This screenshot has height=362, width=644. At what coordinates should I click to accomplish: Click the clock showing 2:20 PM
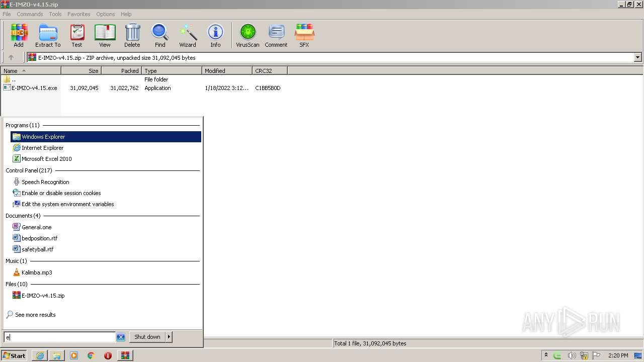pos(618,355)
